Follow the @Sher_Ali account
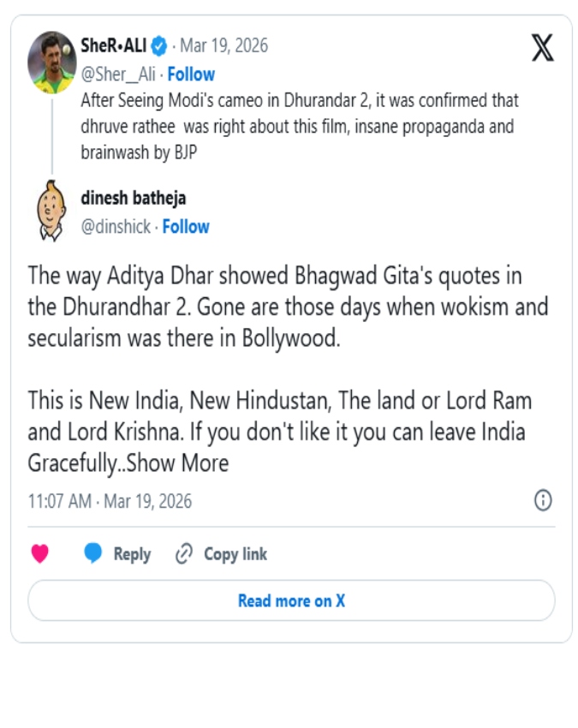578x728 pixels. [191, 75]
